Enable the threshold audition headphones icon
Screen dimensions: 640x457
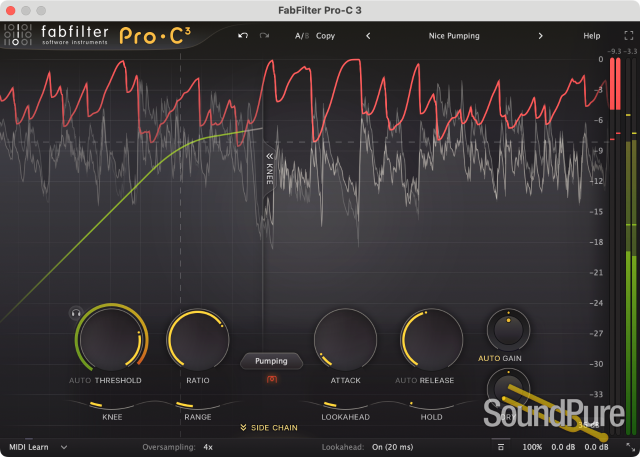tap(76, 313)
